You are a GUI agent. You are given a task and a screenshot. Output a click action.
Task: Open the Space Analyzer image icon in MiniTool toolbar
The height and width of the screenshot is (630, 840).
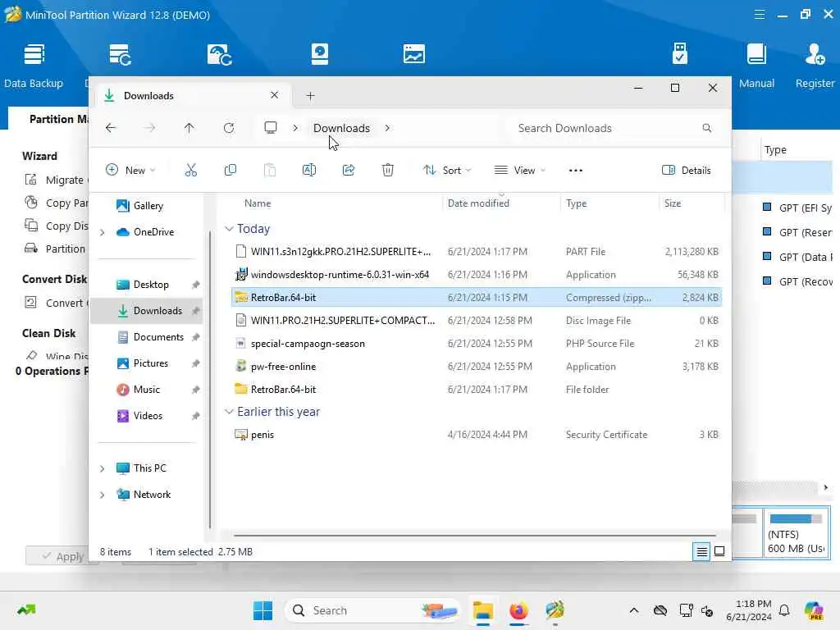(x=413, y=53)
